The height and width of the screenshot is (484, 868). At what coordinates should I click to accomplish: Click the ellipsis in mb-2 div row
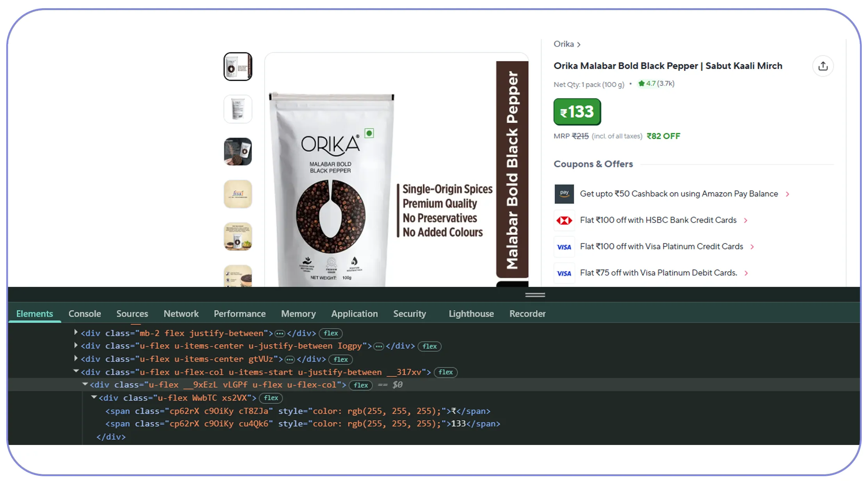click(x=280, y=333)
